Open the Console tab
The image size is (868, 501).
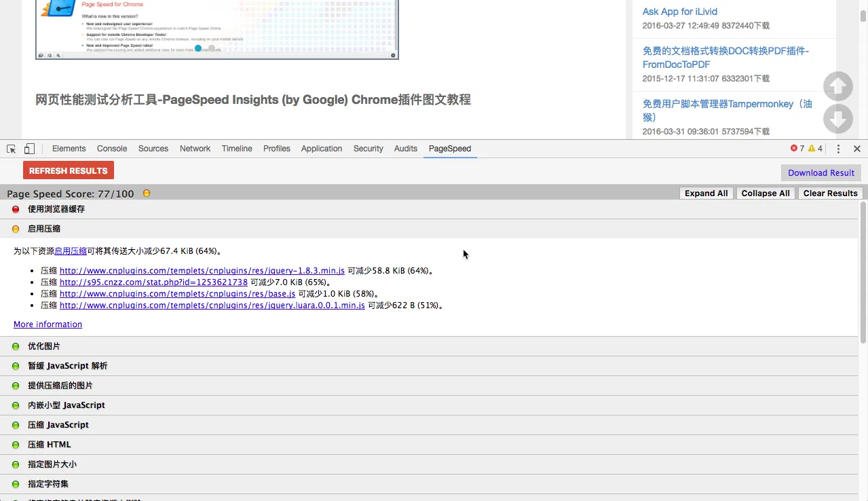(112, 149)
